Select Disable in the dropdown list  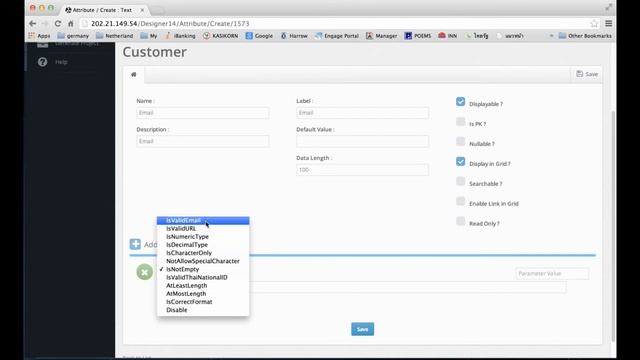click(203, 310)
